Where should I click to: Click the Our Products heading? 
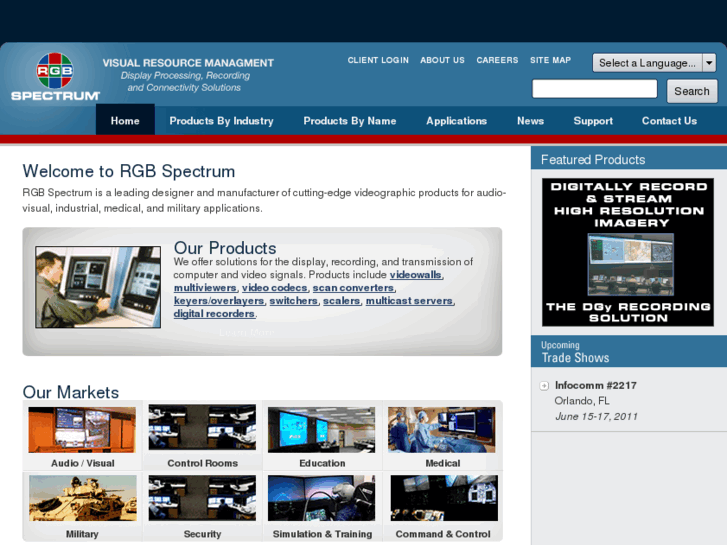coord(225,248)
